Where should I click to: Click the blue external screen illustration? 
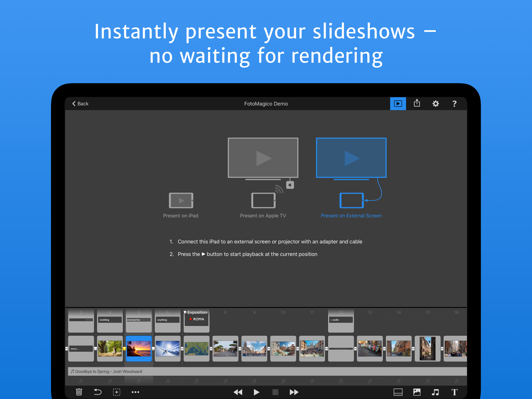click(351, 158)
